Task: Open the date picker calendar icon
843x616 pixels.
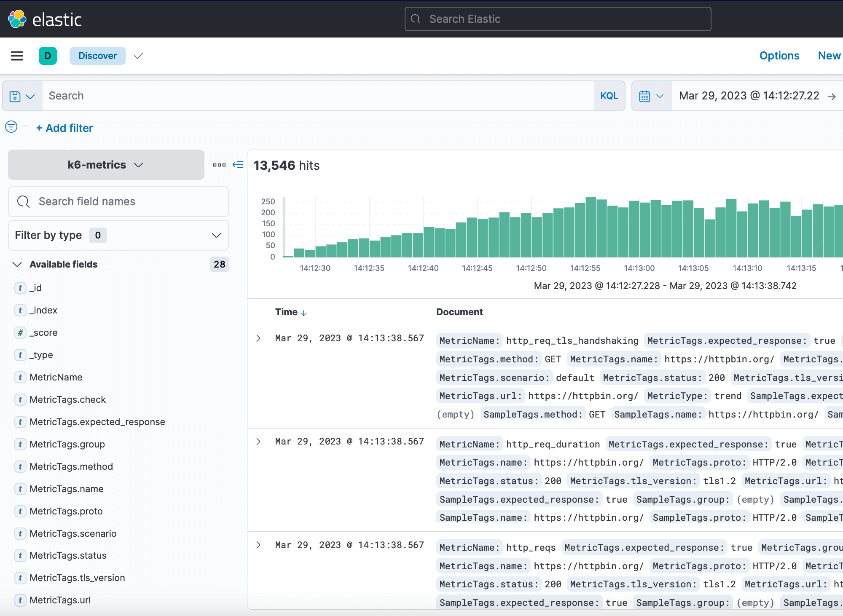Action: 646,96
